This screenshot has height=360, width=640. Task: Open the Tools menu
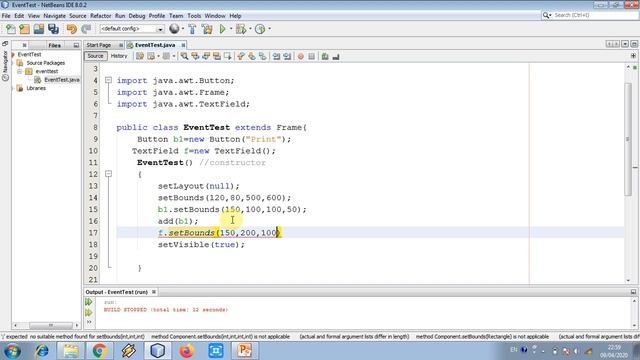pyautogui.click(x=194, y=16)
